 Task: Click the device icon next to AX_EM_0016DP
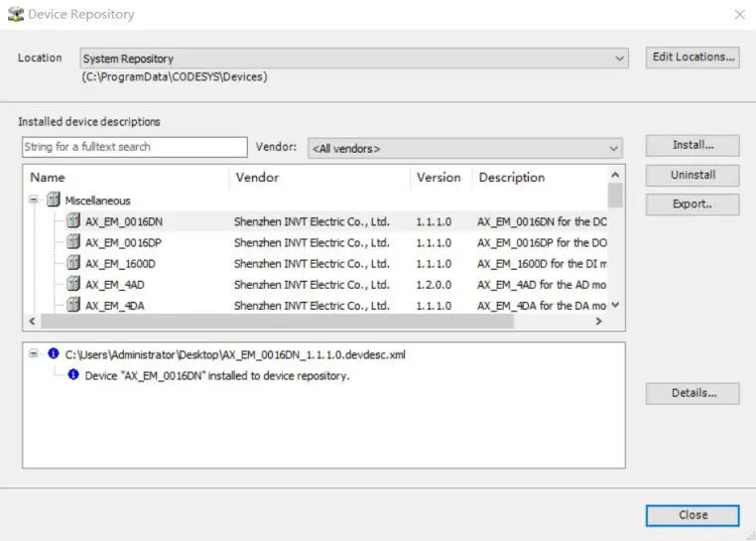[x=73, y=241]
